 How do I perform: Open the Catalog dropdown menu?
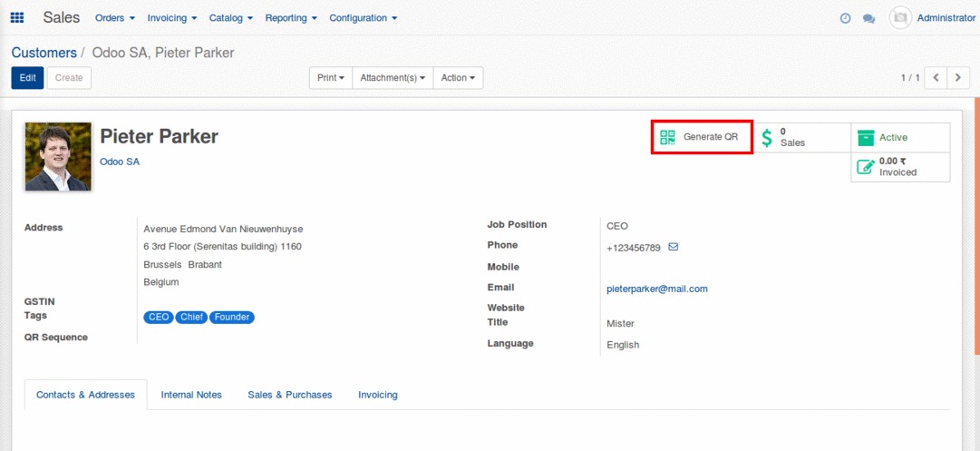(x=230, y=18)
